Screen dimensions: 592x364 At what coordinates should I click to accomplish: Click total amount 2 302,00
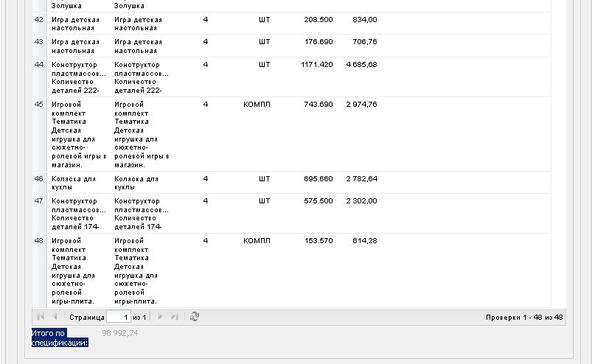(362, 201)
